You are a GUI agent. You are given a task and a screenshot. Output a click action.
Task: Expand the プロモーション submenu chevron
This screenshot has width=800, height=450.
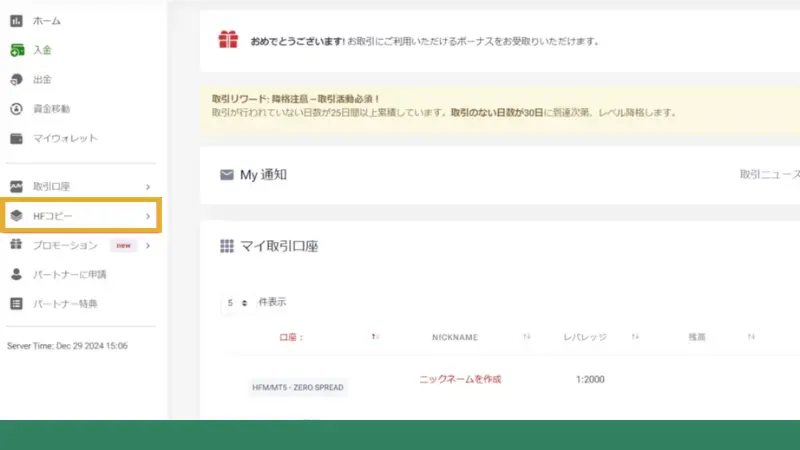pyautogui.click(x=148, y=245)
